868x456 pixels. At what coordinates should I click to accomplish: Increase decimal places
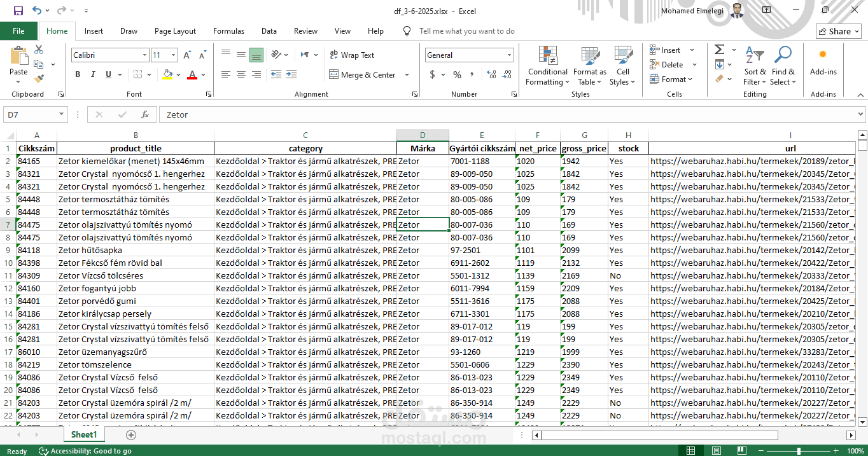point(491,74)
